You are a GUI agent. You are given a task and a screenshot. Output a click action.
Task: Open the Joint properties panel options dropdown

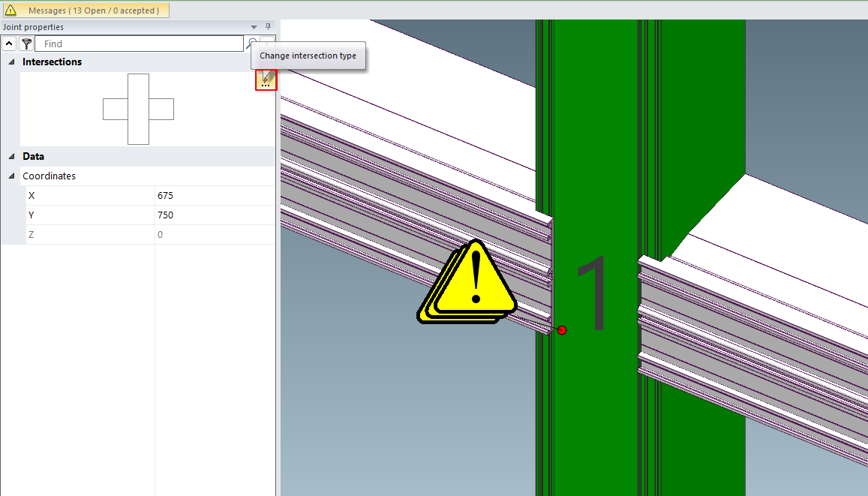[256, 27]
